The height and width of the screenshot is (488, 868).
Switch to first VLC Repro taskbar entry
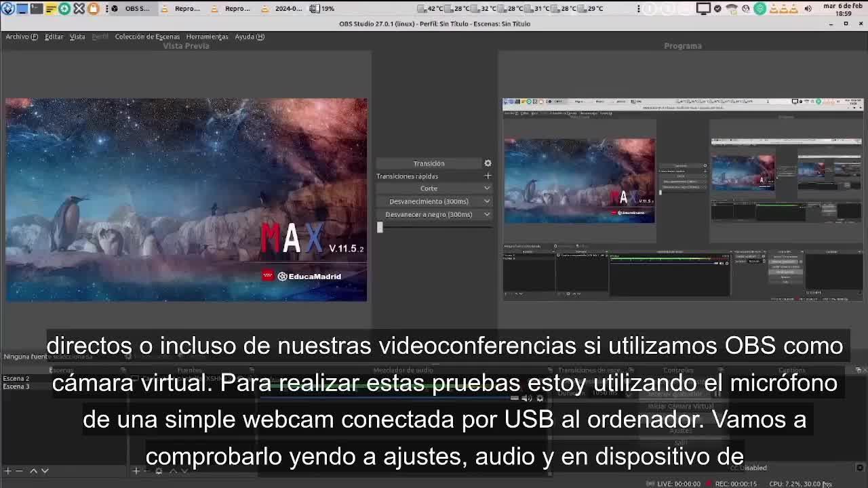pos(180,9)
